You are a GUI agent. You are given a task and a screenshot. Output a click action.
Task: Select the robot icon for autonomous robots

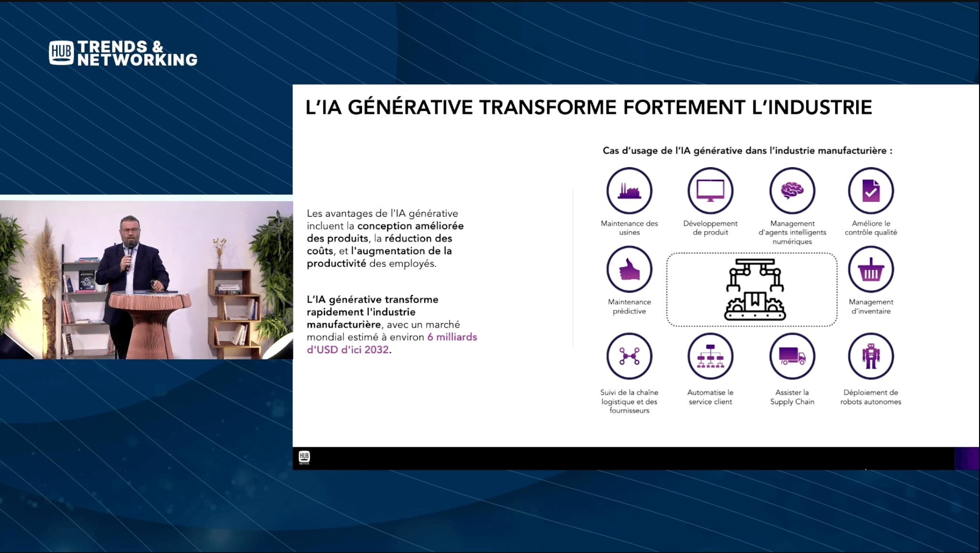pos(870,356)
